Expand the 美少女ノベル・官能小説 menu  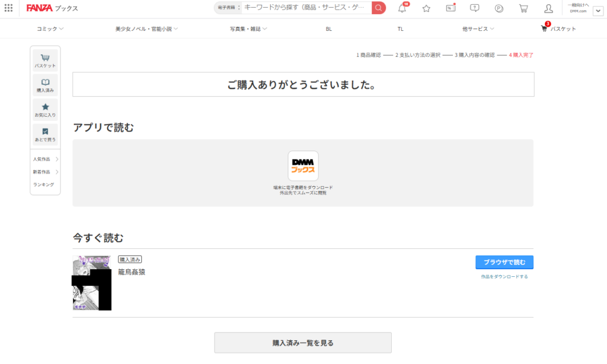(146, 28)
